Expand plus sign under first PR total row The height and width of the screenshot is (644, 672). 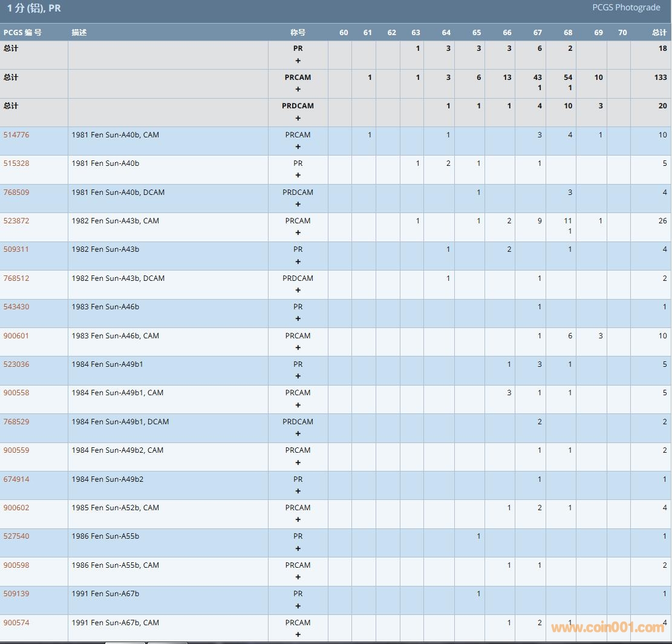[298, 61]
